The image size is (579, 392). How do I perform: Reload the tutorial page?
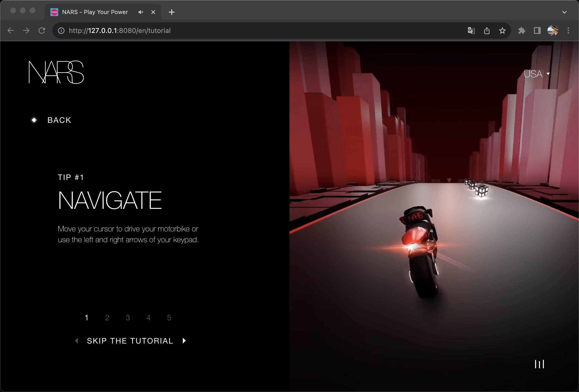click(x=42, y=31)
